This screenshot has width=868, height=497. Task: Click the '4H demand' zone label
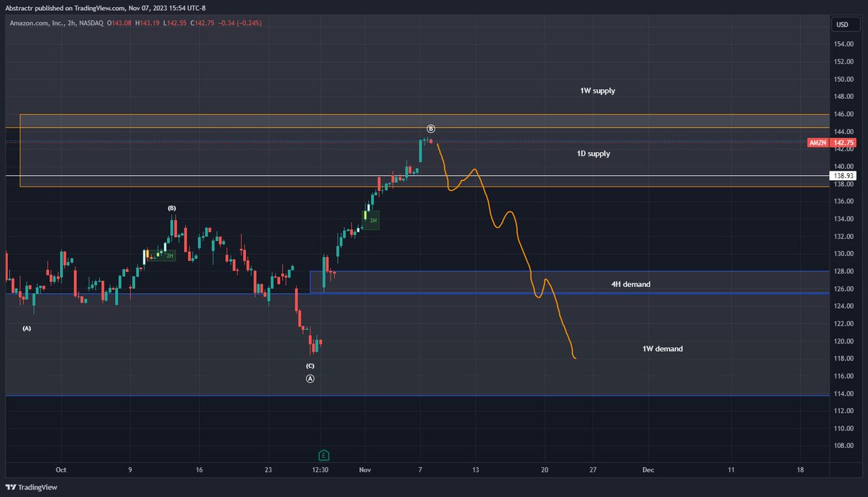[x=631, y=284]
